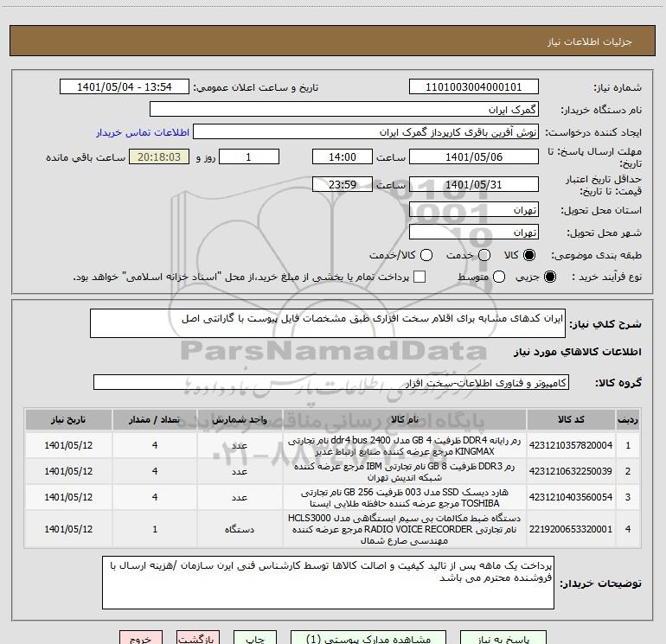
Task: Click the deadline time field 14:00
Action: [343, 156]
